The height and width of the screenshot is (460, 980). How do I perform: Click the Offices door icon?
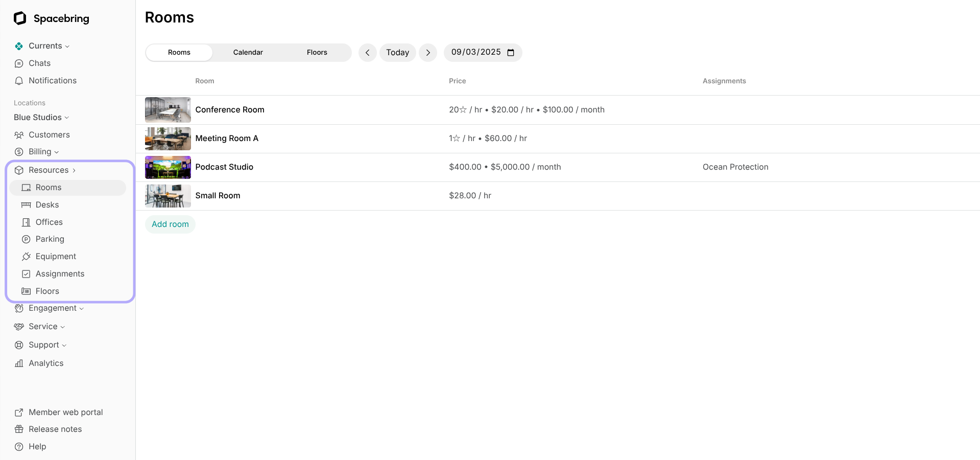(x=26, y=222)
